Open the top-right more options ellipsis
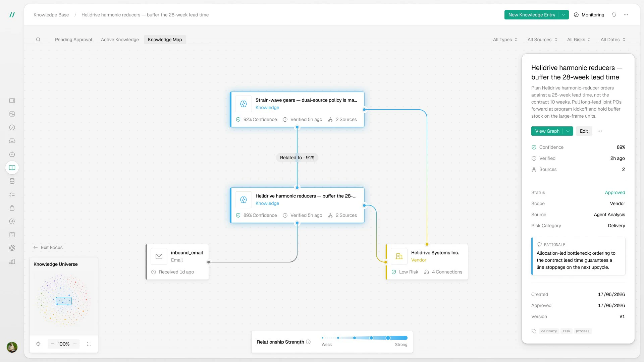Viewport: 644px width, 362px height. coord(626,15)
